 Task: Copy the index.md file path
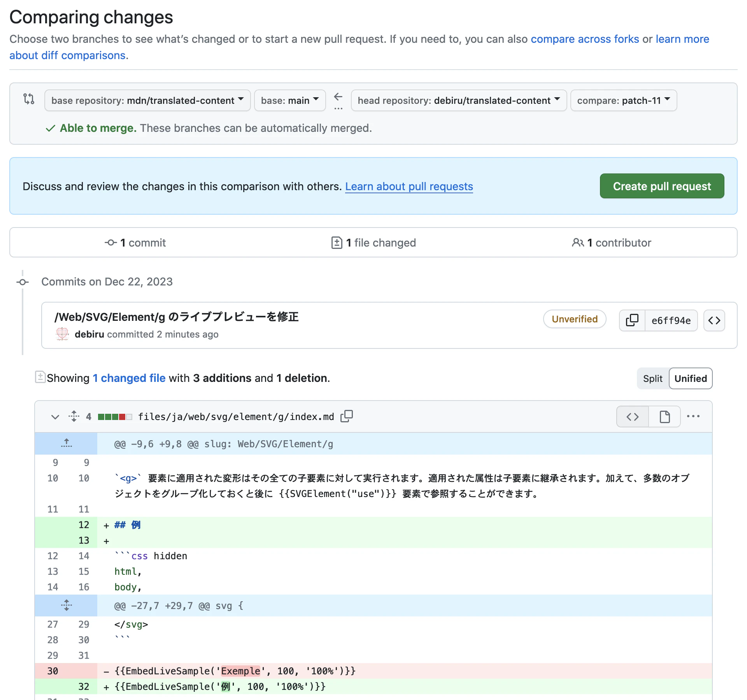coord(347,416)
